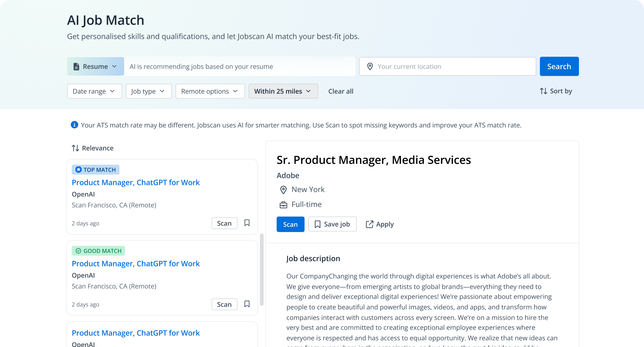Click the Relevance sort arrows icon
This screenshot has width=644, height=347.
point(75,148)
